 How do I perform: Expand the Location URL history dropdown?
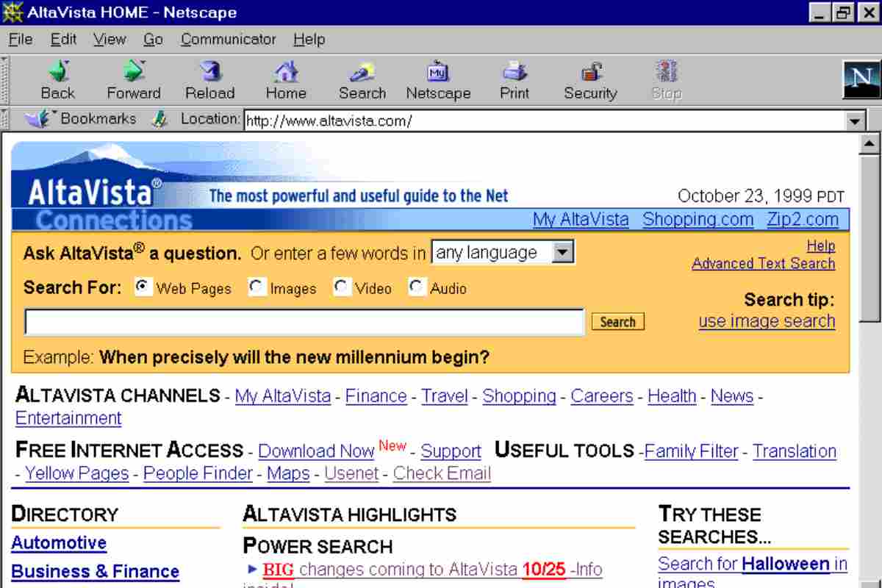[x=855, y=121]
